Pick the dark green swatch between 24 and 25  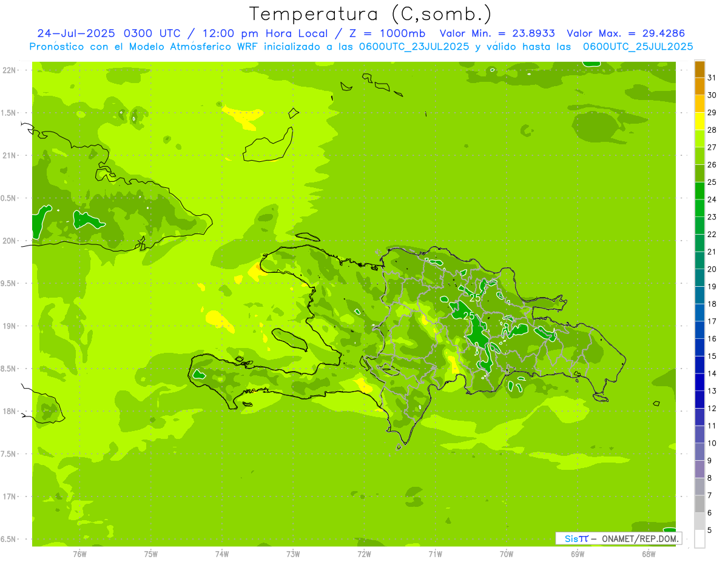pyautogui.click(x=699, y=191)
